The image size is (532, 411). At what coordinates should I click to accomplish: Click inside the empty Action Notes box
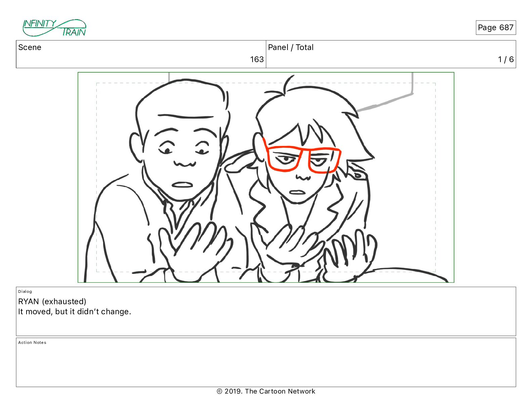click(266, 362)
